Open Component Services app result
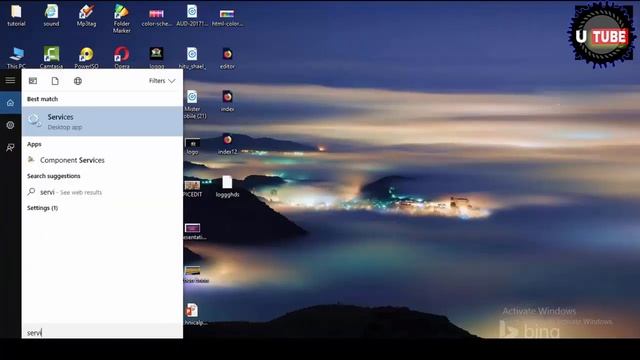This screenshot has height=360, width=640. [x=102, y=160]
